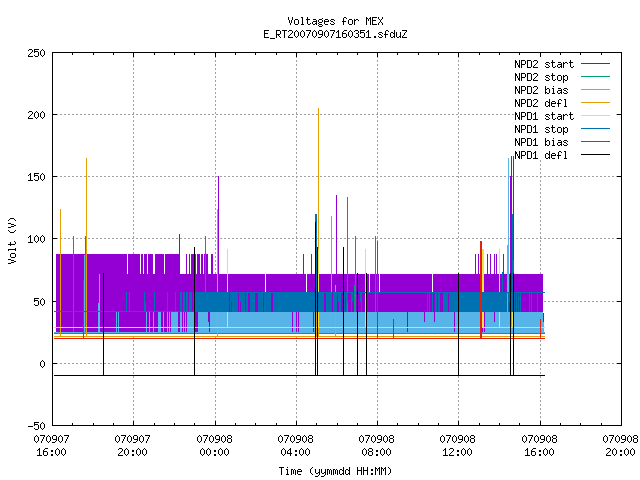Click the y-axis tick label 250
This screenshot has height=480, width=640.
click(x=36, y=53)
